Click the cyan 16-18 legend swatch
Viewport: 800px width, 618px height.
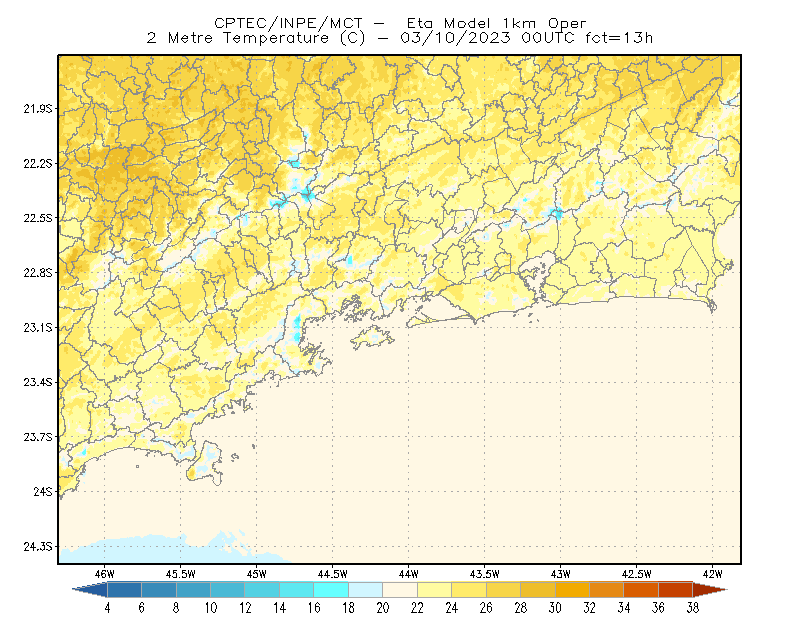(x=331, y=590)
